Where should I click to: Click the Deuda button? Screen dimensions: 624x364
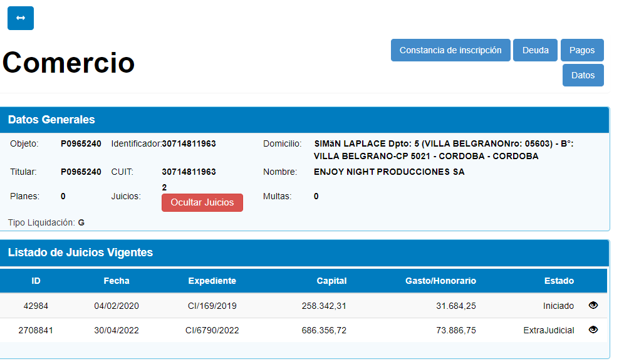click(535, 50)
